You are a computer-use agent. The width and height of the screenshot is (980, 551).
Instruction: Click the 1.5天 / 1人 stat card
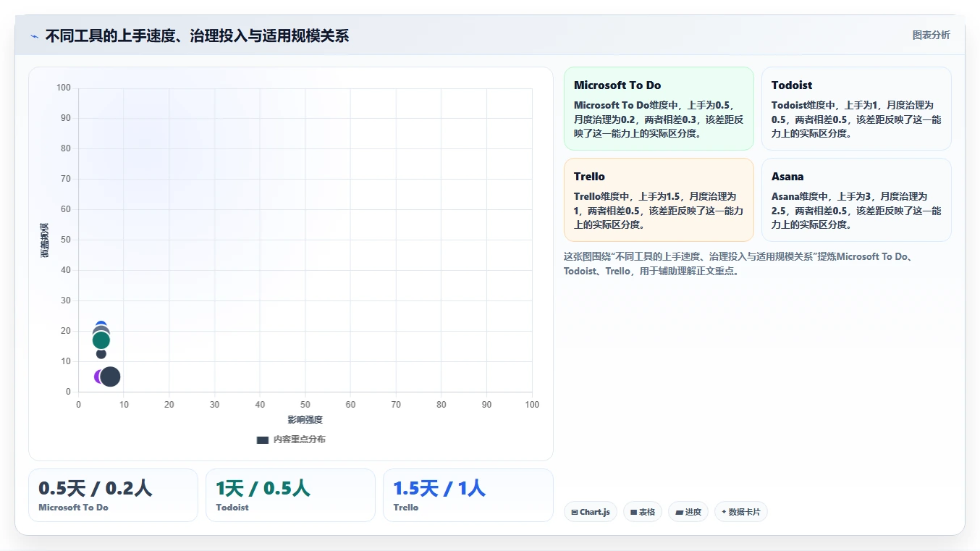point(468,495)
